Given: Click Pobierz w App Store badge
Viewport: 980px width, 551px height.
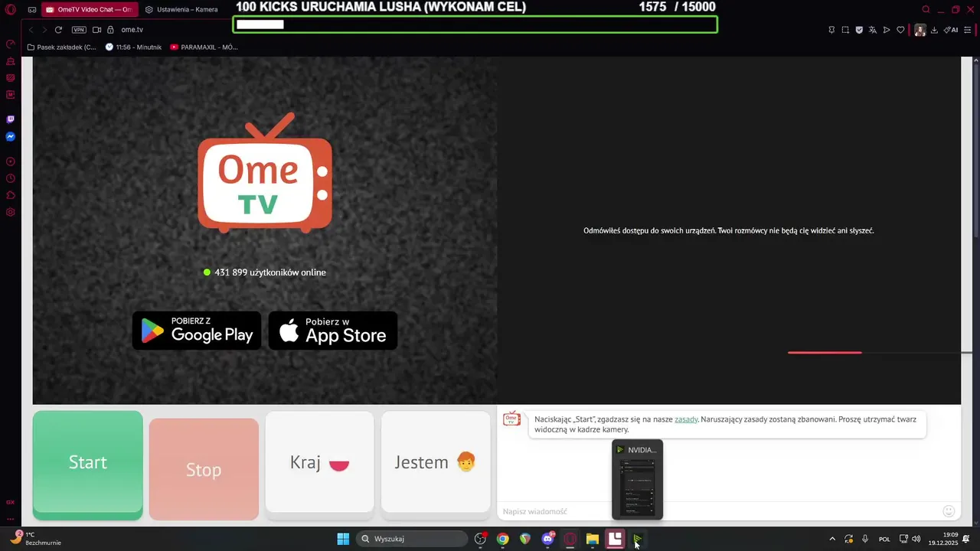Looking at the screenshot, I should tap(333, 331).
